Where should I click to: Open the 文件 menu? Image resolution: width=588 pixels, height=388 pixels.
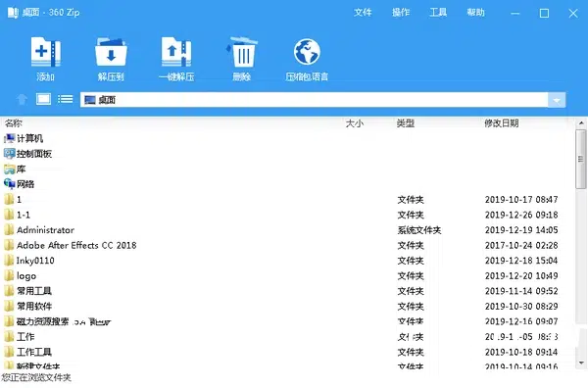pos(363,13)
